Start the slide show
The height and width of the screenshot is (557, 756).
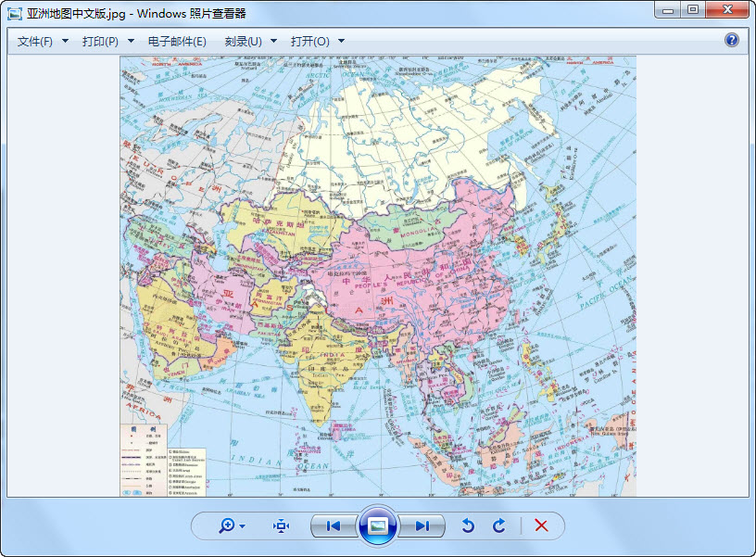(377, 525)
